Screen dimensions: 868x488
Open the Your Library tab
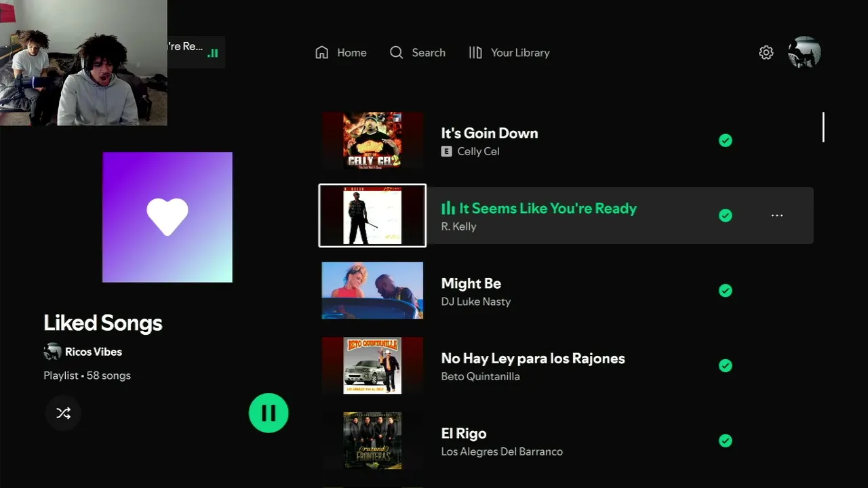509,52
